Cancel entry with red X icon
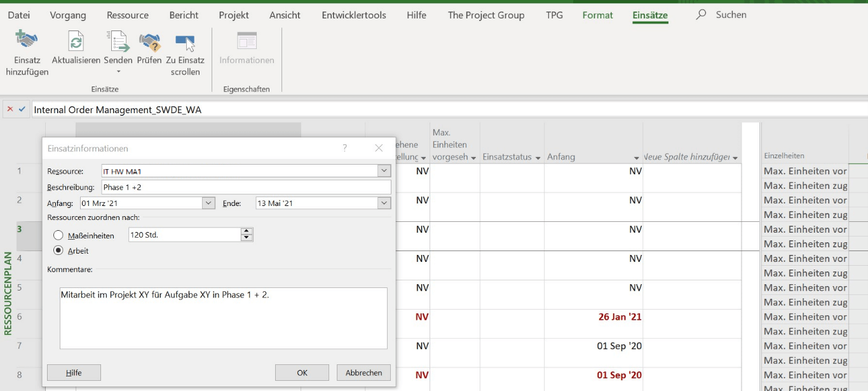This screenshot has width=868, height=391. coord(10,109)
